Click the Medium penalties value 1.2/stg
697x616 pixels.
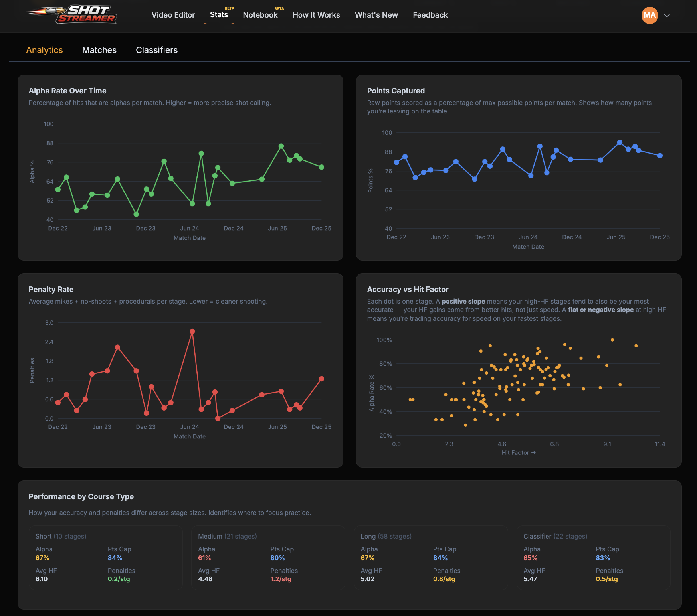point(281,579)
